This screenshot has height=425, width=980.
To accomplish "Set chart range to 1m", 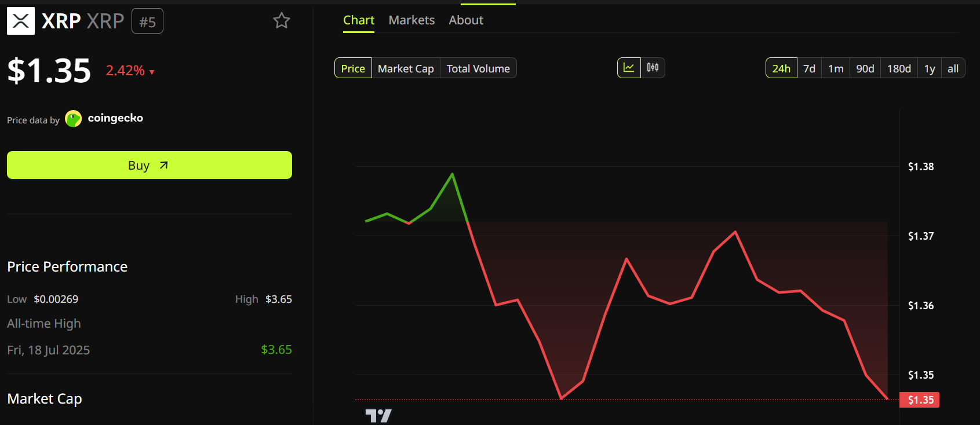I will click(836, 68).
